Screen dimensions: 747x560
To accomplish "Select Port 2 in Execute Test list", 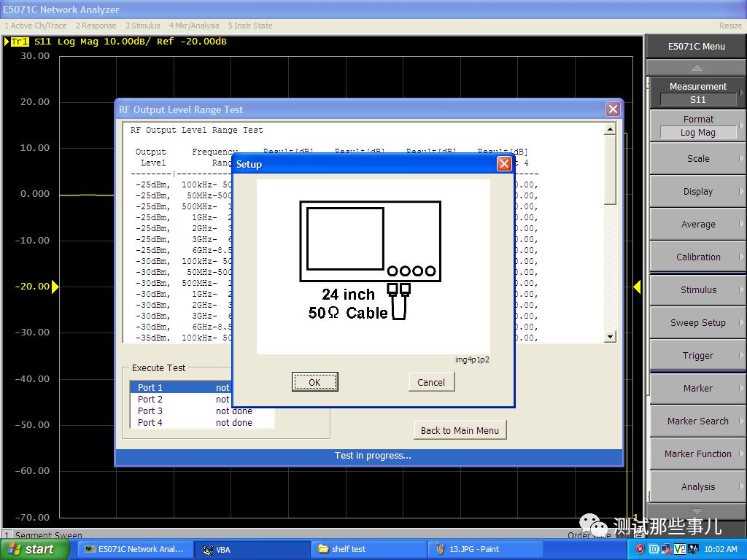I will [x=202, y=399].
